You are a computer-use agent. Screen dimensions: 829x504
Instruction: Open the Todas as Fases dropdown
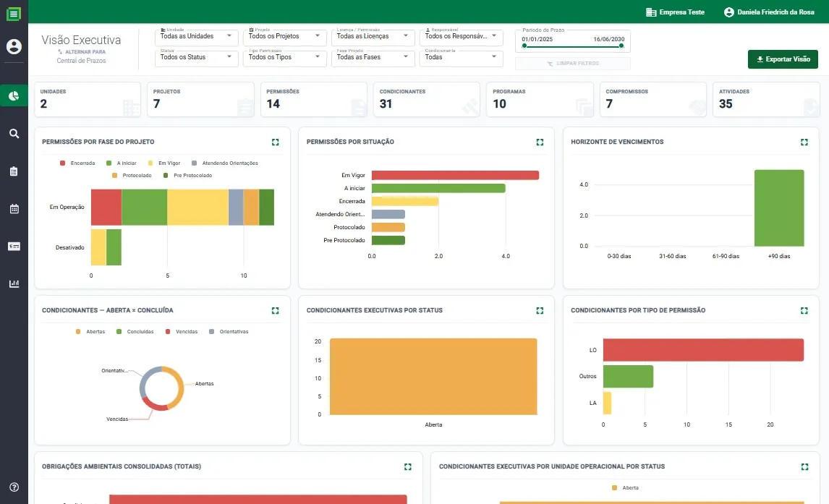[x=373, y=57]
